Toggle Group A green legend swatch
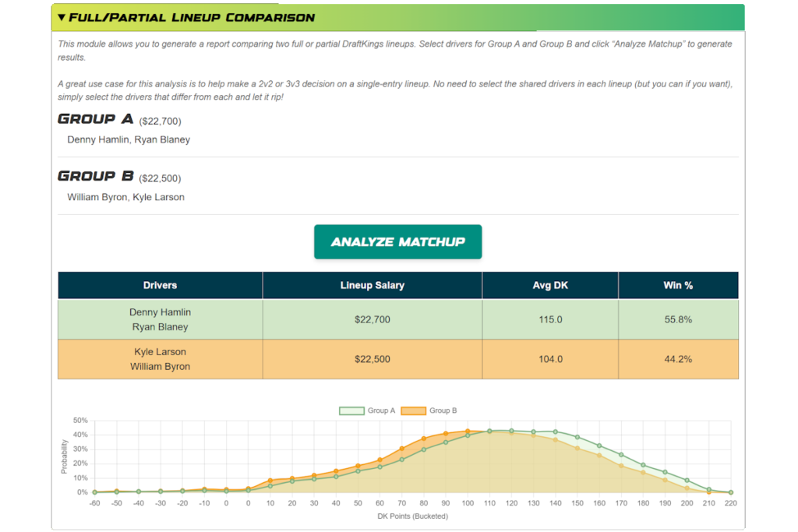798x532 pixels. click(x=351, y=410)
